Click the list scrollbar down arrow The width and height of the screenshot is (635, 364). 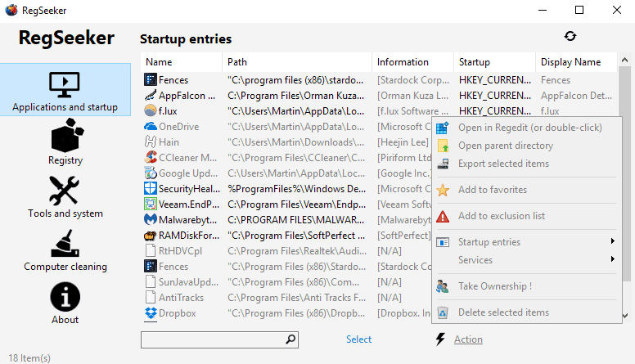pyautogui.click(x=624, y=315)
